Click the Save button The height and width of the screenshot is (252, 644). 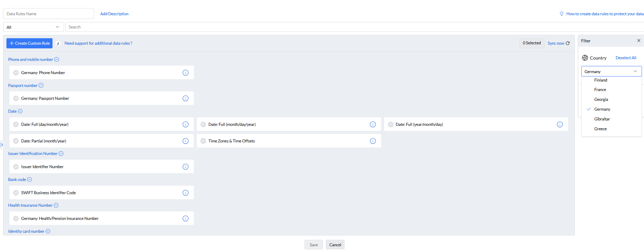pyautogui.click(x=314, y=245)
